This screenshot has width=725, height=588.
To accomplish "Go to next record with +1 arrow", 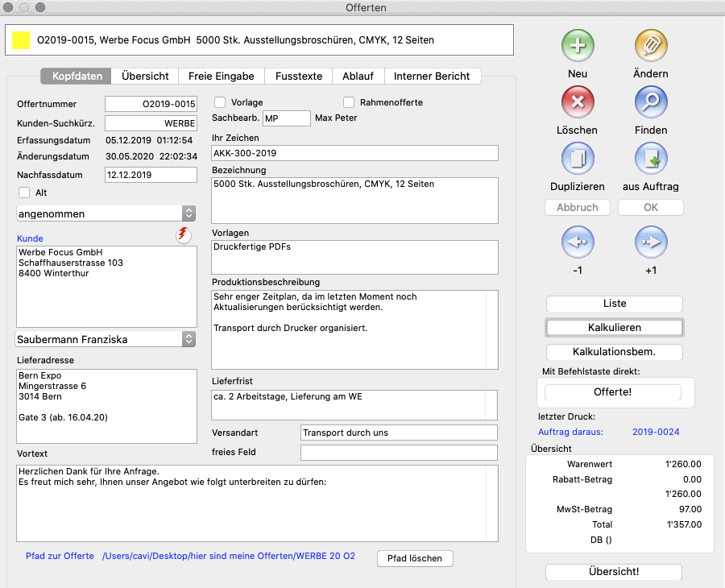I will coord(650,241).
